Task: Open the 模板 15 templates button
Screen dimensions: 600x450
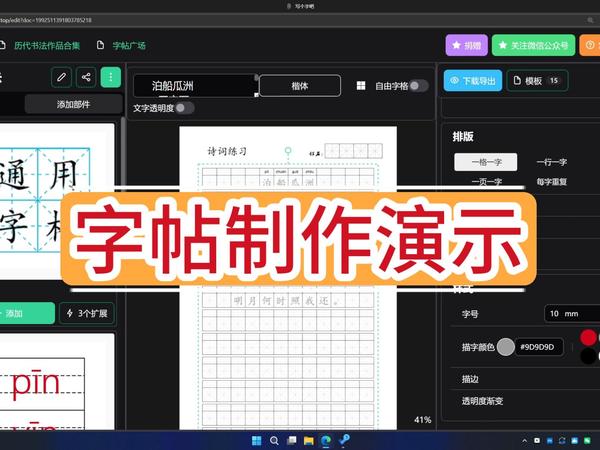Action: 537,80
